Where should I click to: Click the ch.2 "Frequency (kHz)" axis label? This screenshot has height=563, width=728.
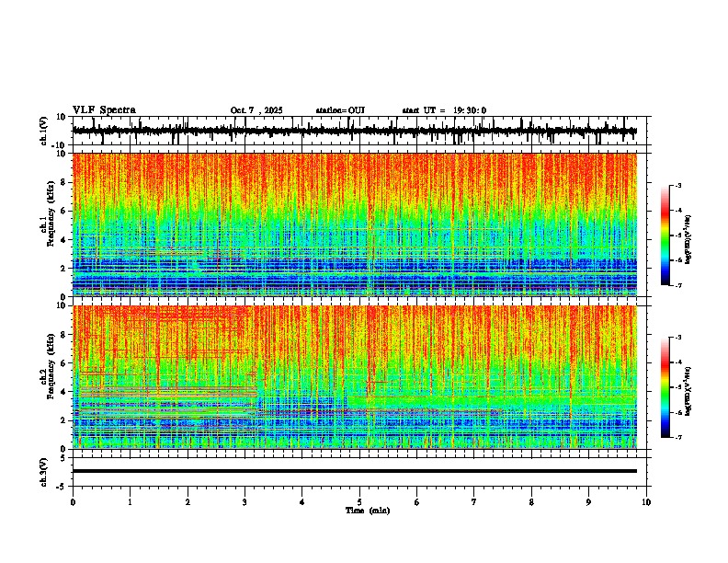coord(51,366)
